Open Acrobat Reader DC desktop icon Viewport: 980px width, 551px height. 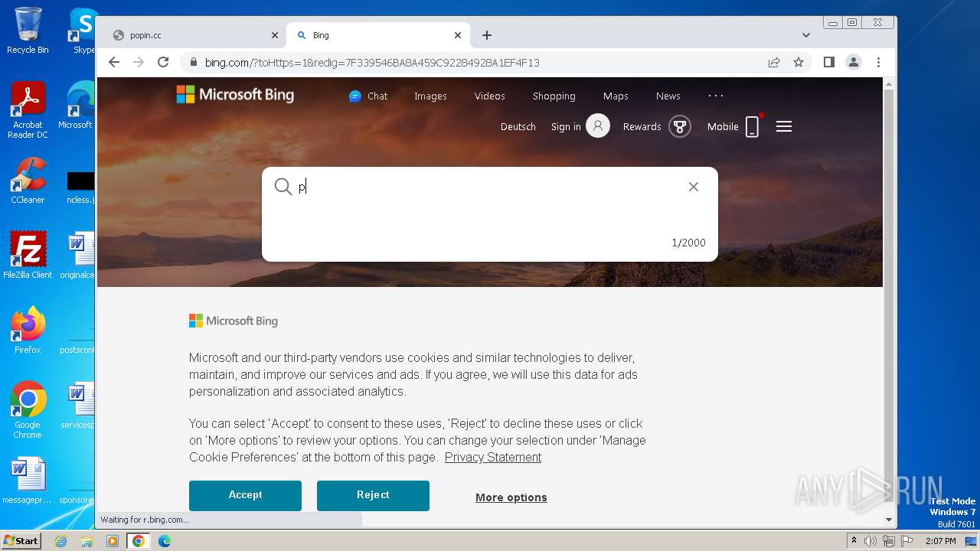coord(28,111)
